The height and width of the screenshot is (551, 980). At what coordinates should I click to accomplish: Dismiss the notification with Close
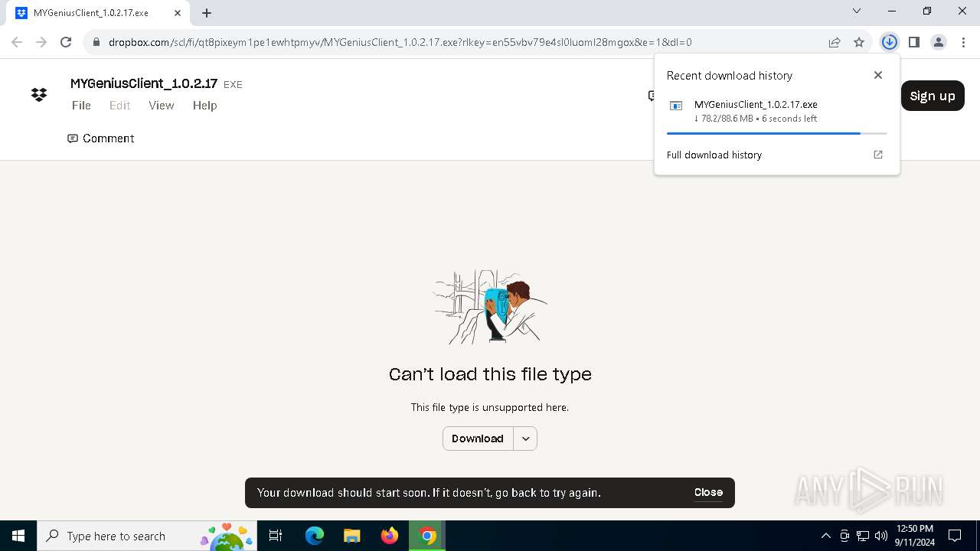(x=708, y=492)
